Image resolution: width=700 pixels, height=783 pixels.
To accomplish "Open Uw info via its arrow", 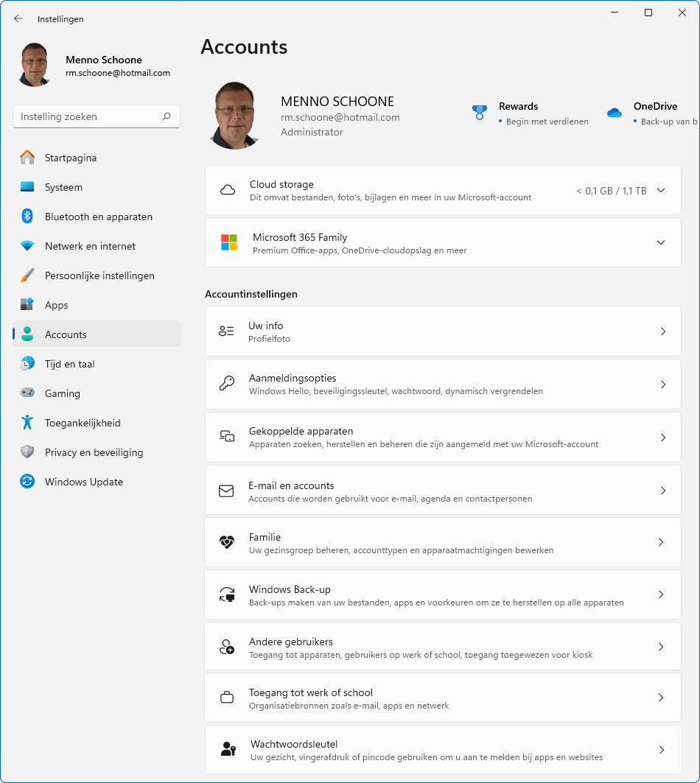I will [x=663, y=331].
